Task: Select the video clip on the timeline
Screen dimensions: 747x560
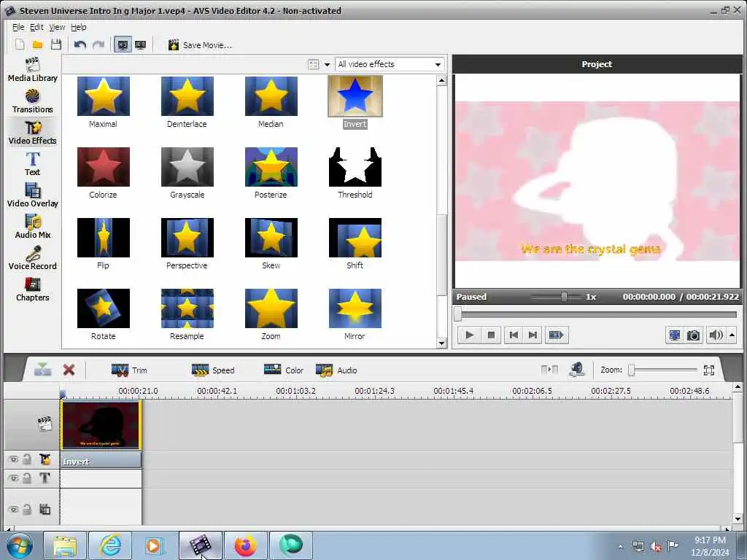Action: point(101,425)
